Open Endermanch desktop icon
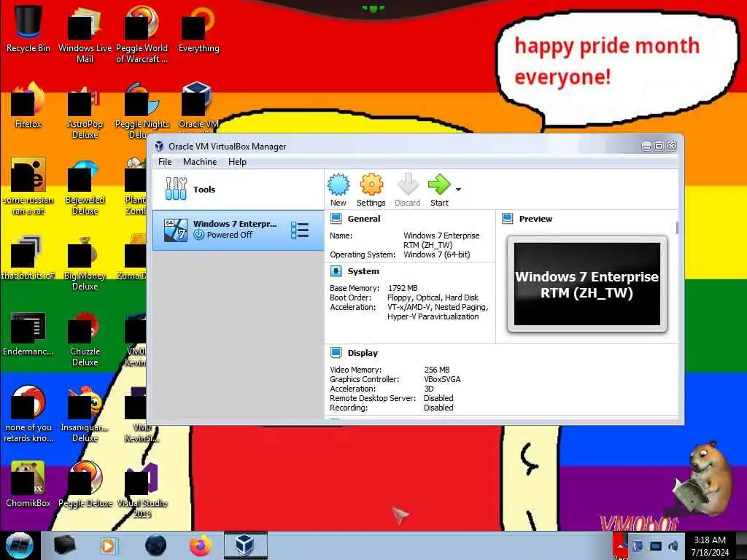This screenshot has width=747, height=560. coord(28,333)
